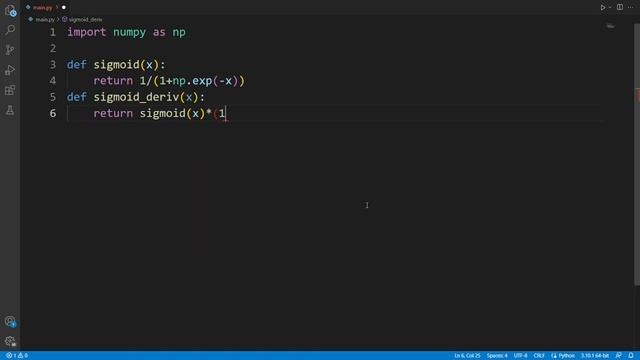Click 'sigmoid_deriv' on line 5
The image size is (640, 360).
click(136, 97)
